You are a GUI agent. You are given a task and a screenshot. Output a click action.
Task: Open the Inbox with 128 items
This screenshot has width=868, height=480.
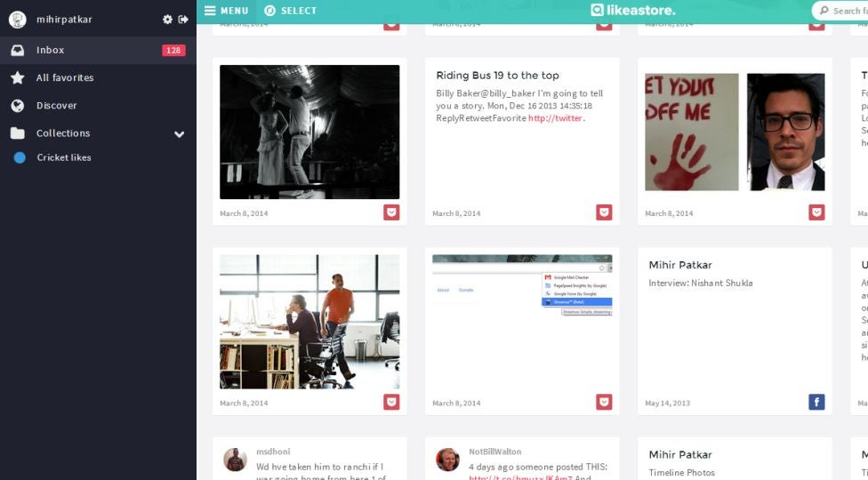coord(98,51)
